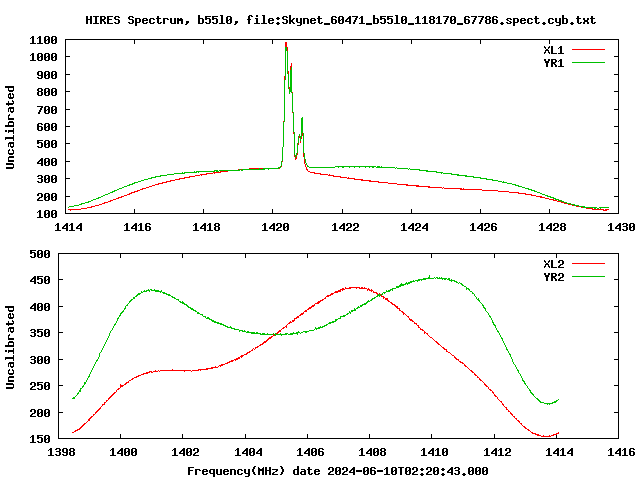Click the 150 y-axis tick label
This screenshot has width=640, height=480.
tap(40, 439)
